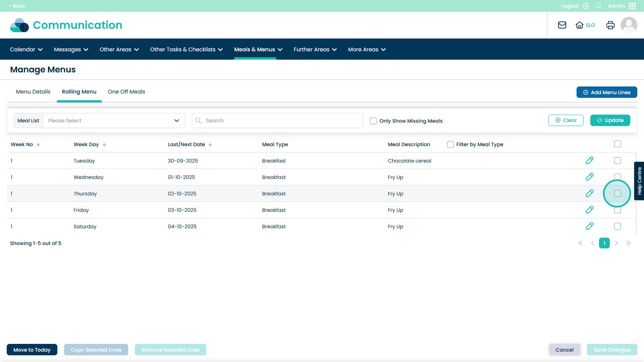Open the Meal List dropdown
The image size is (644, 362).
pos(114,121)
